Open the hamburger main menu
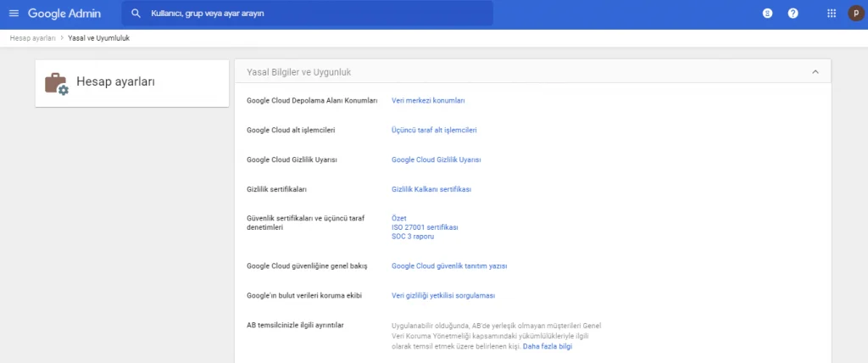 coord(14,13)
